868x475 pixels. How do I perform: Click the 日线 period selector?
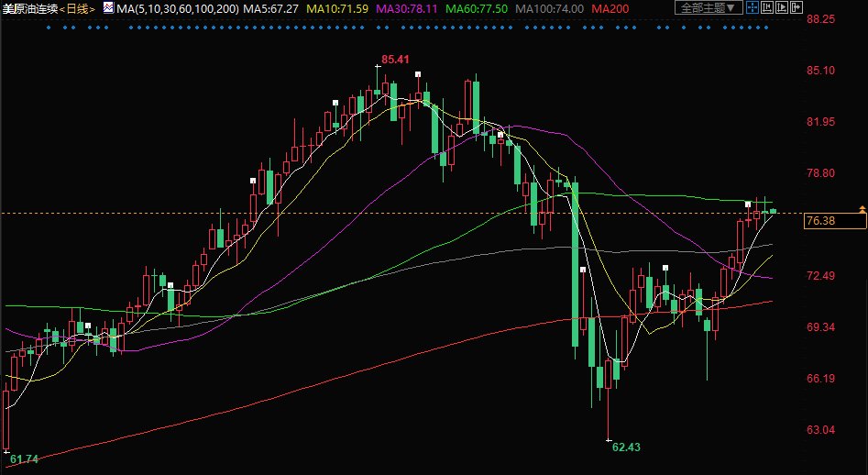[x=77, y=8]
